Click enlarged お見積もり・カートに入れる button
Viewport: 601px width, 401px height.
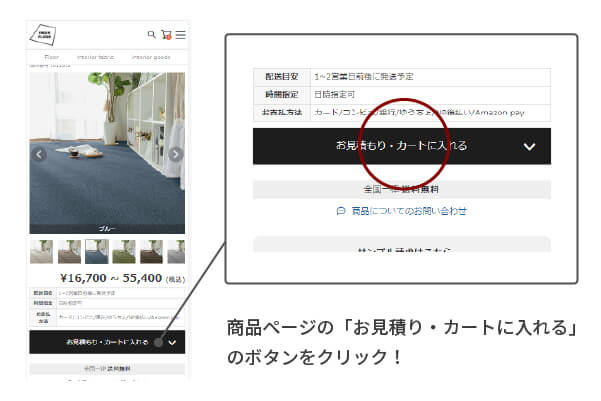[x=401, y=146]
